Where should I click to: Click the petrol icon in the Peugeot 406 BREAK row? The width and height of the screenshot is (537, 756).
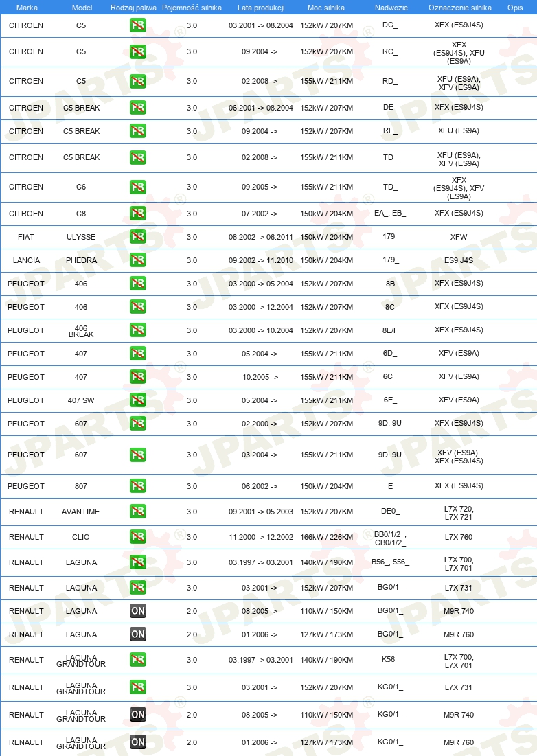coord(138,330)
